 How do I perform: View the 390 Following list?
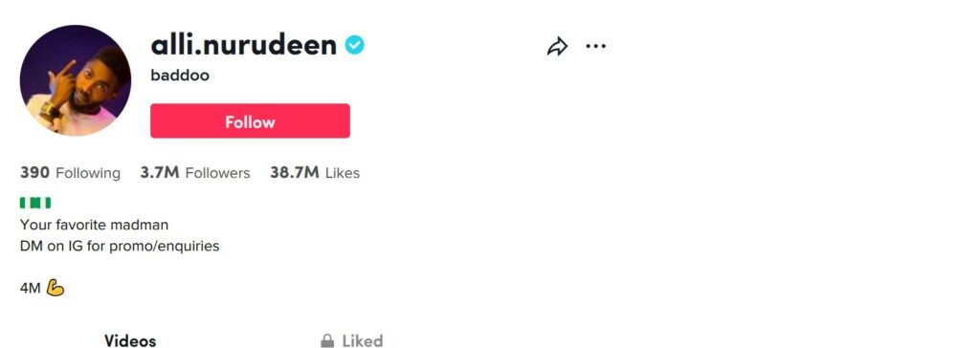[70, 172]
